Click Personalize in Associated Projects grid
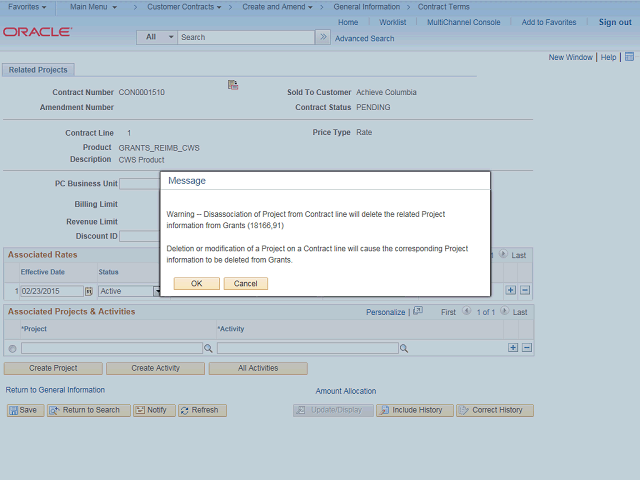The image size is (640, 480). click(x=385, y=312)
